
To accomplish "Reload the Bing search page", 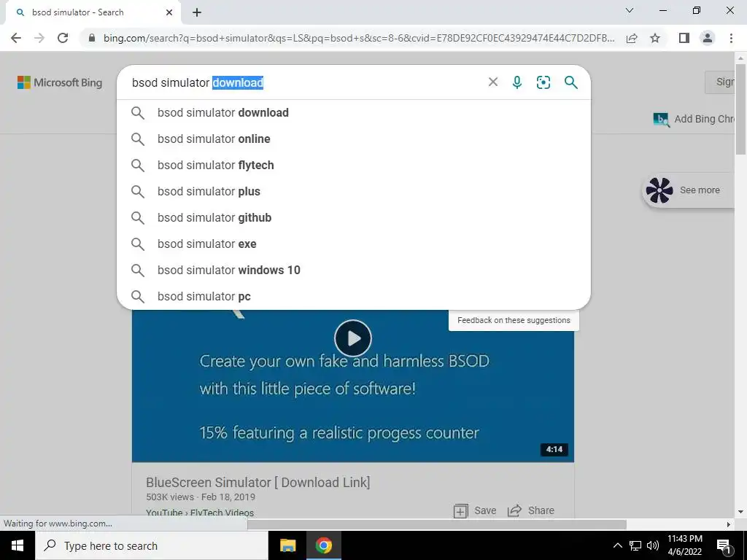I will pyautogui.click(x=63, y=38).
